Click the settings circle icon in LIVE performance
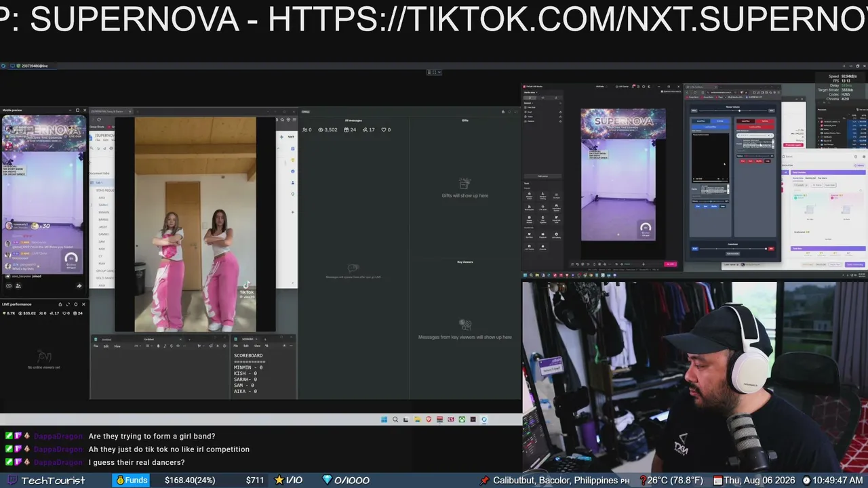 pos(76,304)
